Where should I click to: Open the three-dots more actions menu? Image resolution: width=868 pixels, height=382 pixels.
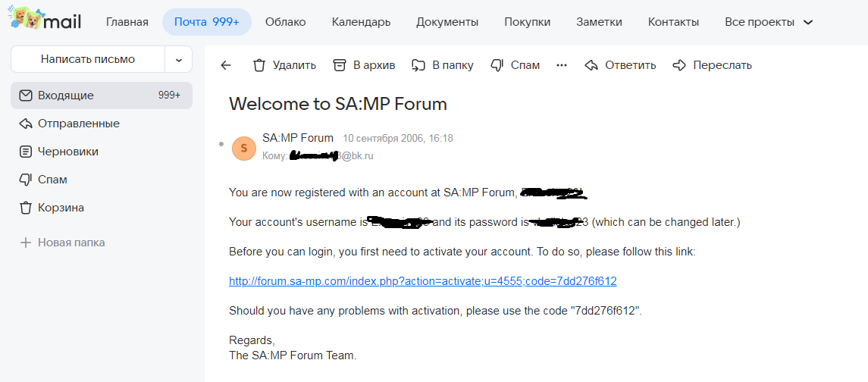click(x=562, y=65)
